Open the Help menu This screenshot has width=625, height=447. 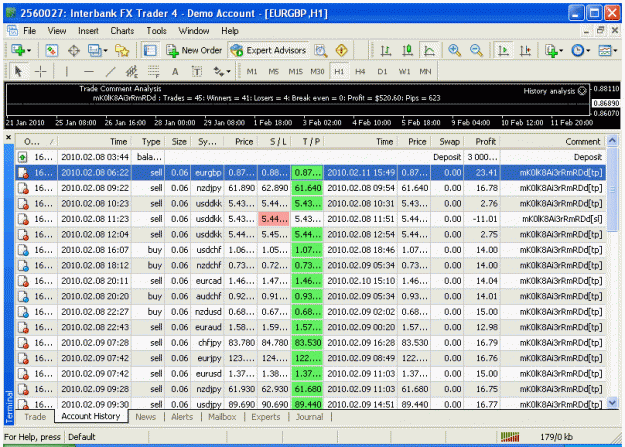tap(230, 31)
